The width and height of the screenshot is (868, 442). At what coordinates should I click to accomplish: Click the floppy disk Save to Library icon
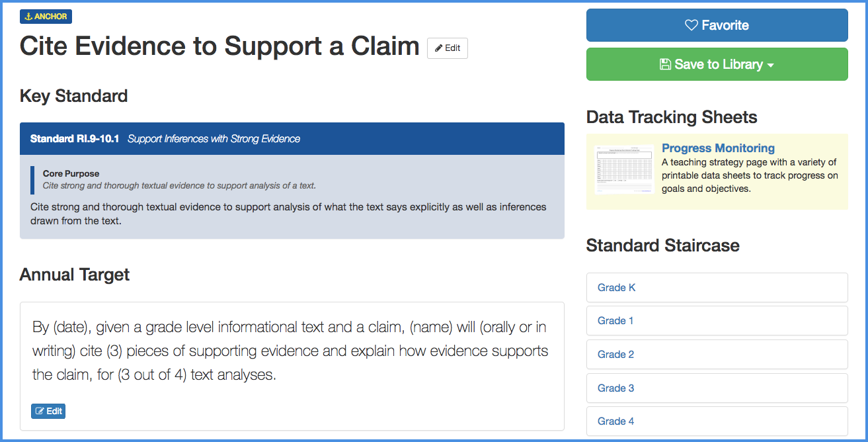click(665, 65)
